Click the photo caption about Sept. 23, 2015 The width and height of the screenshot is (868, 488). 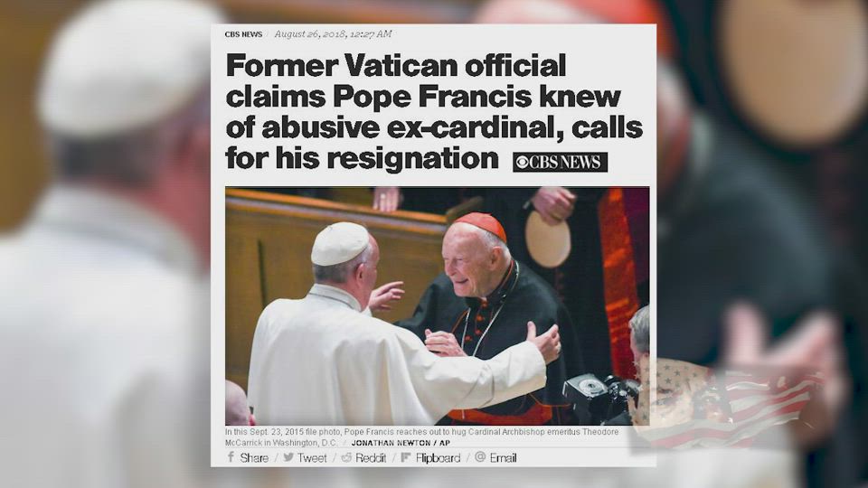tap(422, 436)
